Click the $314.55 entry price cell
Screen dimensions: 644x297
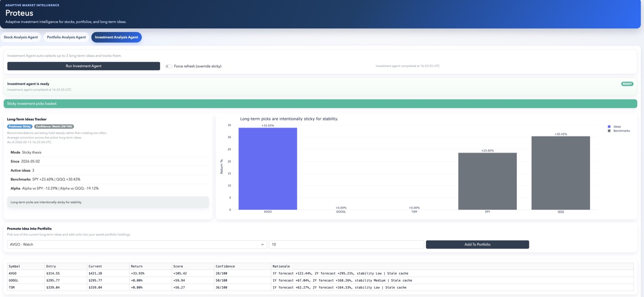[x=66, y=273]
